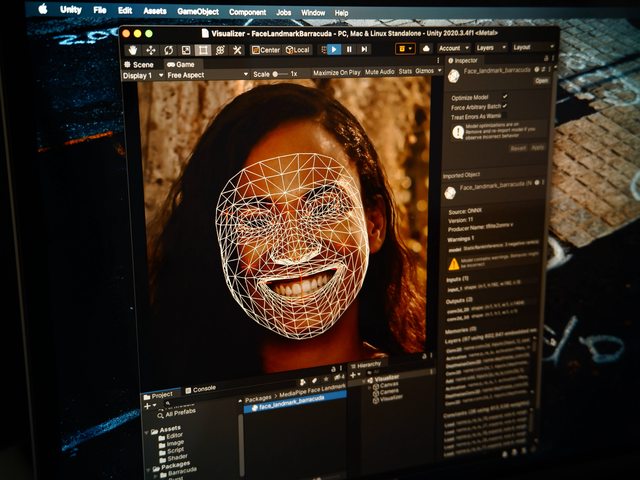This screenshot has width=640, height=480.
Task: Switch to the Scene tab
Action: (139, 64)
